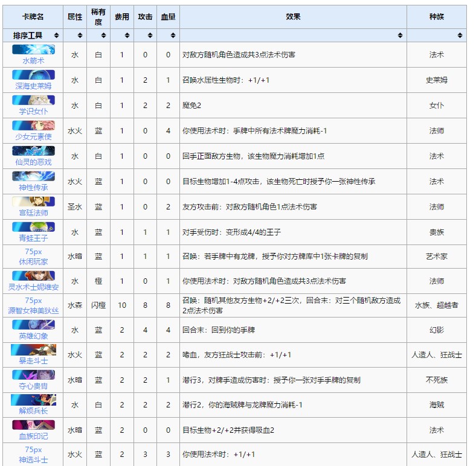
Task: Select the 排序工具 label
Action: point(28,36)
